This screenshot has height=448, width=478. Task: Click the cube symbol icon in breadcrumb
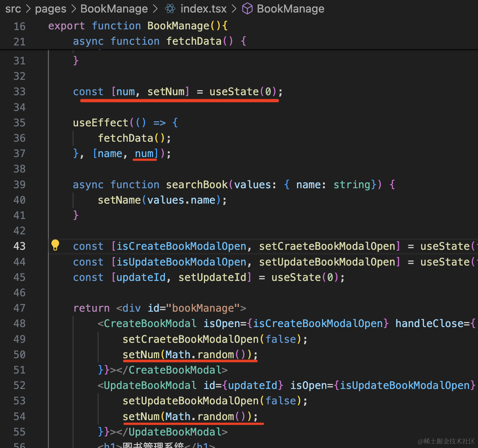247,9
